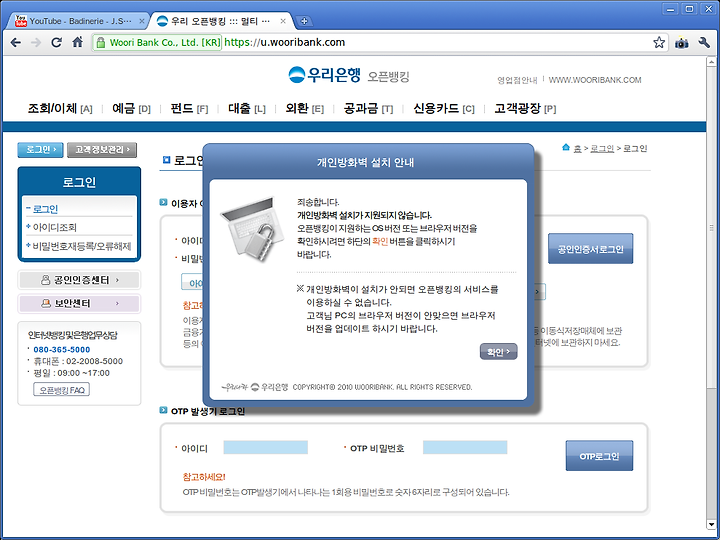Select 아이디조회 in the sidebar
Viewport: 720px width, 540px height.
click(x=54, y=227)
